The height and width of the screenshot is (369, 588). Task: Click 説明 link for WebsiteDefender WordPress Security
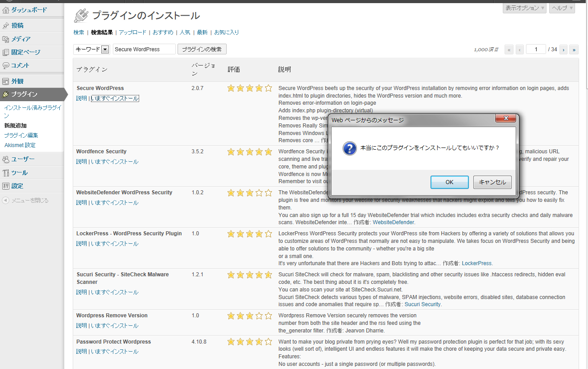[x=82, y=203]
